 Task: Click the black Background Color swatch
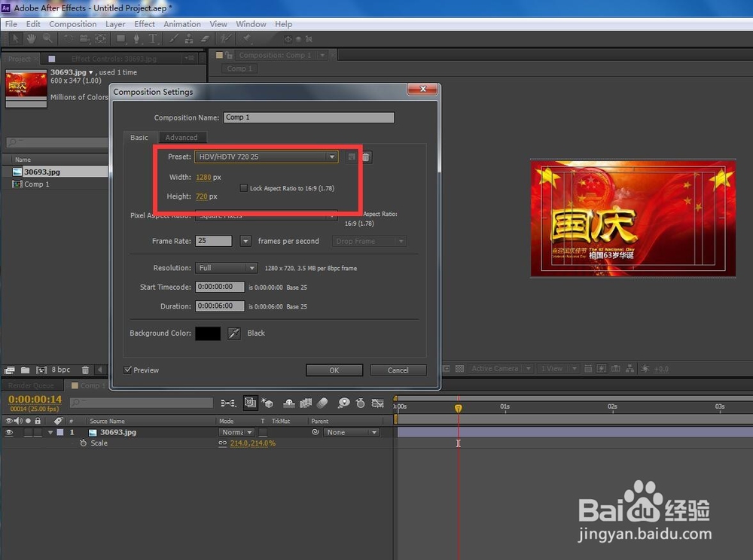(208, 333)
